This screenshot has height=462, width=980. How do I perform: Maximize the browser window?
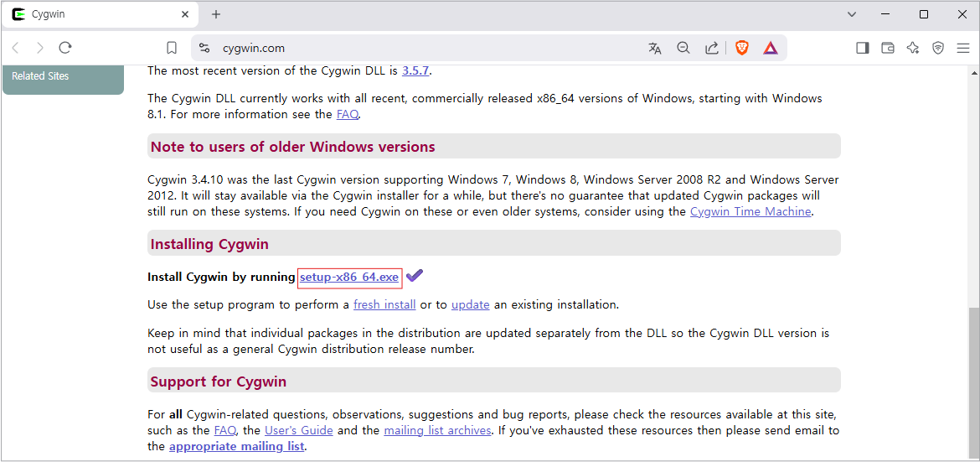pyautogui.click(x=924, y=14)
